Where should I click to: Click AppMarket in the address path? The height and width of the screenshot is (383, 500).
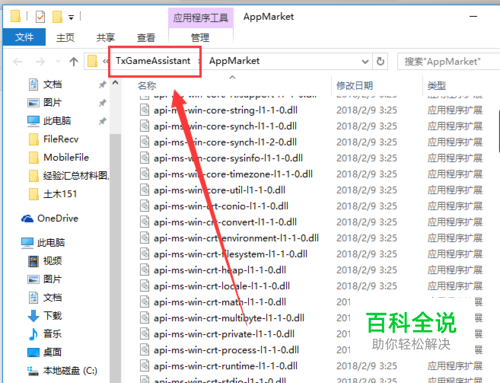click(234, 61)
